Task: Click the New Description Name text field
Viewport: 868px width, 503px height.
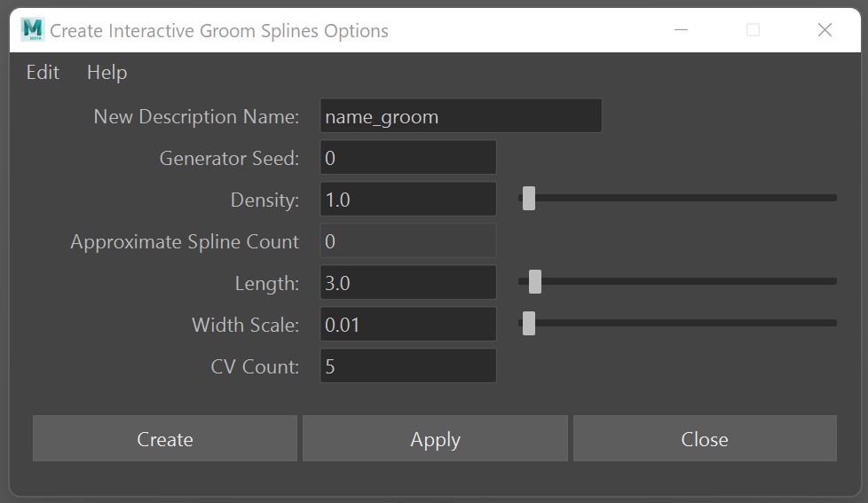Action: (x=460, y=116)
